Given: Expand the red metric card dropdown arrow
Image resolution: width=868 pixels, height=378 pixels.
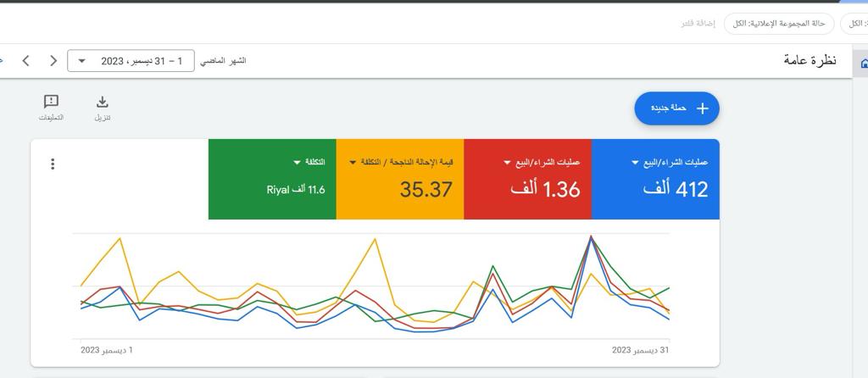Looking at the screenshot, I should point(507,163).
